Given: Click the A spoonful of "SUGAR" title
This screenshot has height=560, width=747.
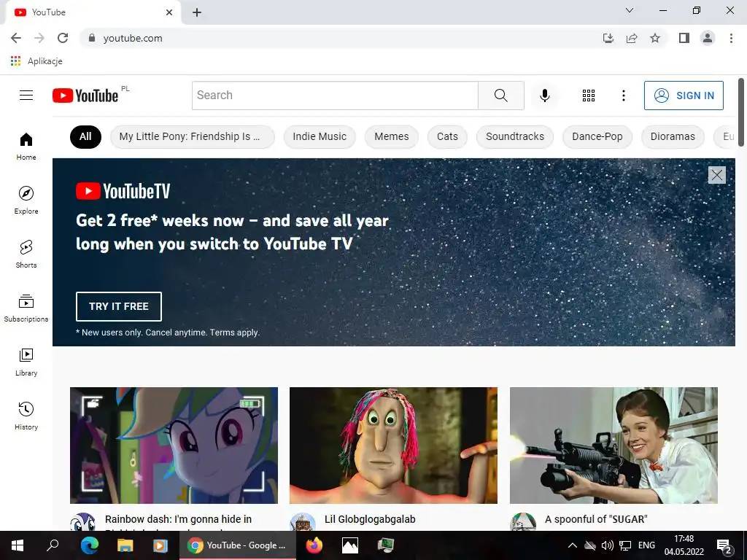Looking at the screenshot, I should (x=596, y=519).
